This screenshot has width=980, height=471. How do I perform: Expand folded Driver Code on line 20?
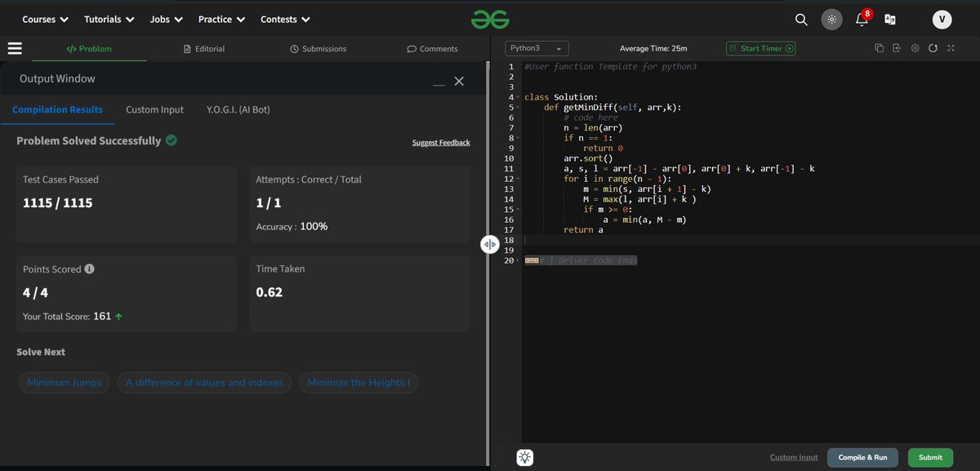(518, 260)
